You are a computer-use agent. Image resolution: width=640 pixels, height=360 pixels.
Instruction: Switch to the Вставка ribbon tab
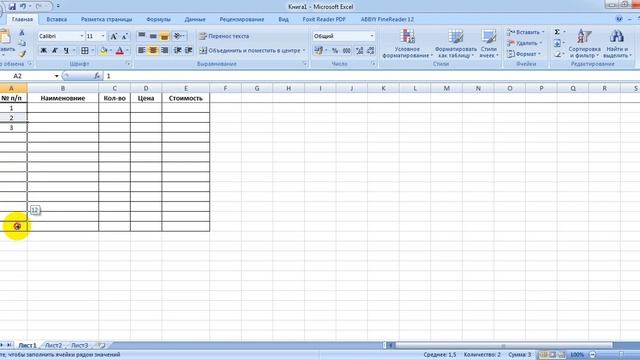tap(57, 19)
